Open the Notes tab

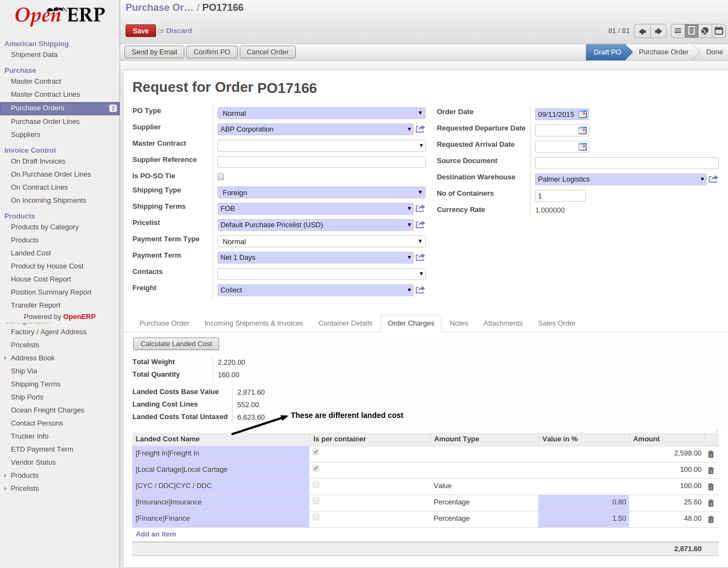click(x=459, y=323)
